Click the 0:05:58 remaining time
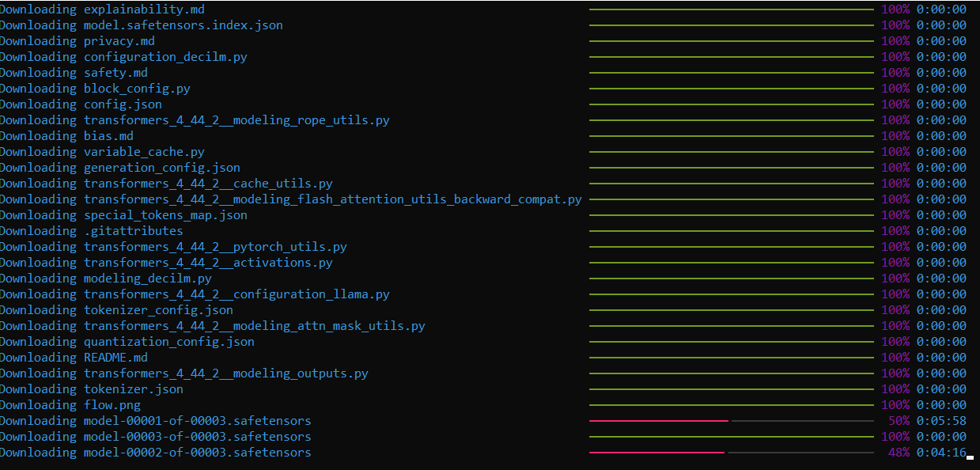Viewport: 980px width, 470px height. [941, 421]
